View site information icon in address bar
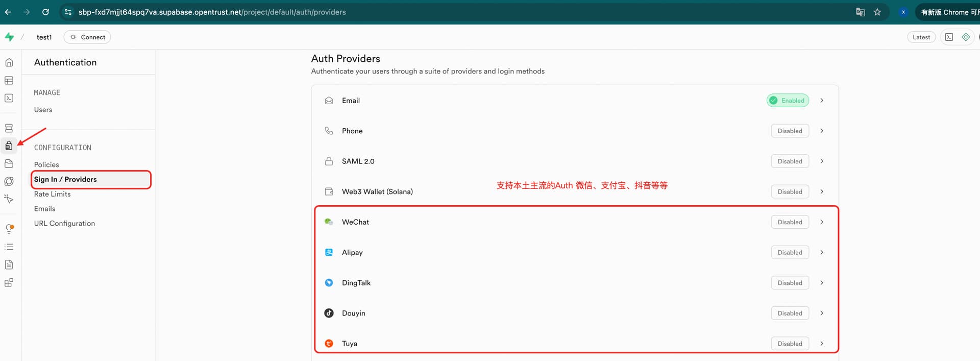Screen dimensions: 980x361 pos(68,12)
